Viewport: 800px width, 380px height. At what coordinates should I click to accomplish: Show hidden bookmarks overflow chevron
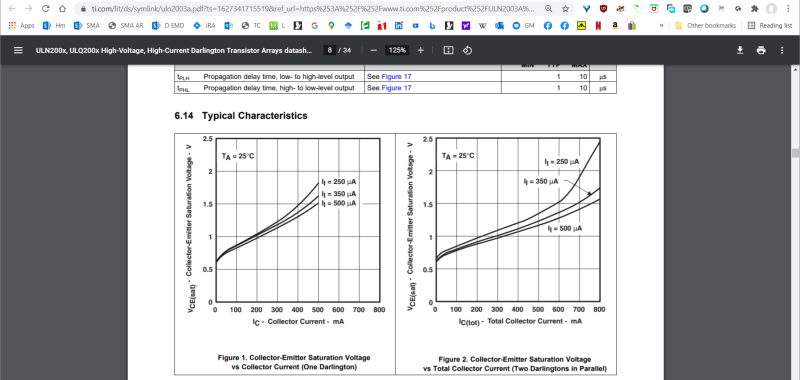pyautogui.click(x=661, y=26)
